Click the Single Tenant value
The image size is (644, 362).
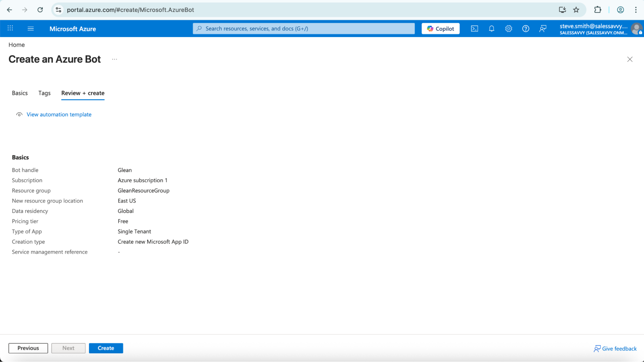(134, 232)
